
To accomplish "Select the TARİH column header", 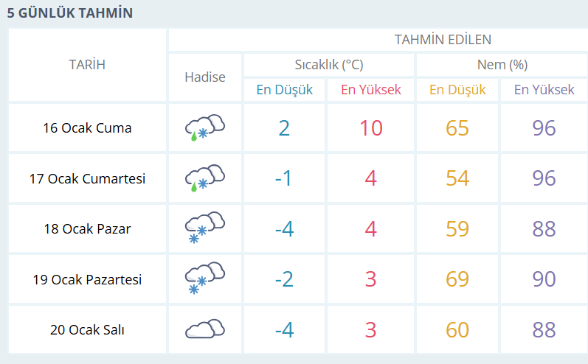I will 87,65.
